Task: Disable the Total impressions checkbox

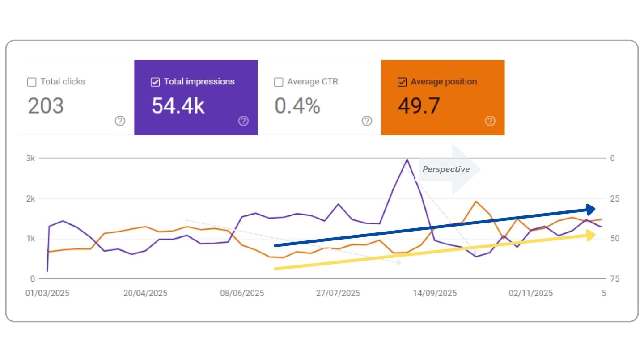Action: click(155, 82)
